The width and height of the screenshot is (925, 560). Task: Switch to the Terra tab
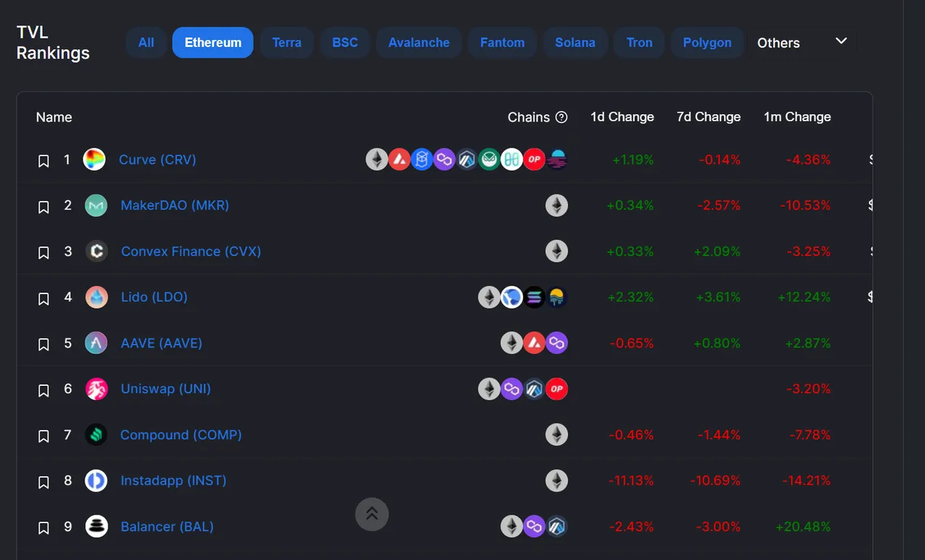tap(286, 43)
